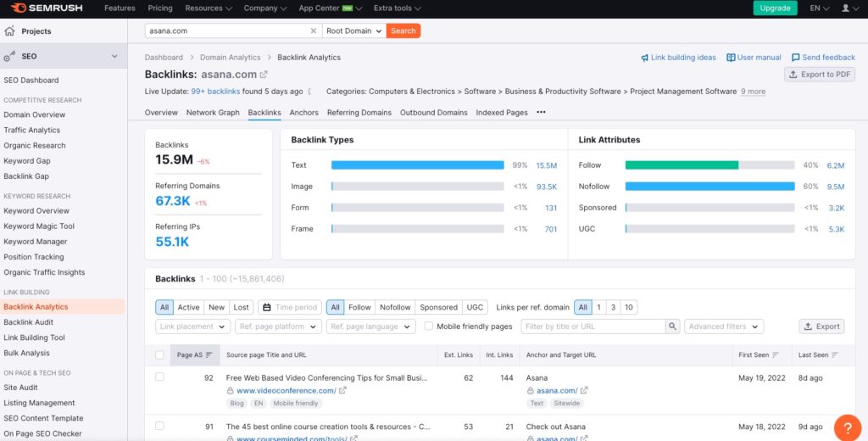Open Keyword Magic Tool in sidebar
Image resolution: width=868 pixels, height=441 pixels.
pos(39,226)
